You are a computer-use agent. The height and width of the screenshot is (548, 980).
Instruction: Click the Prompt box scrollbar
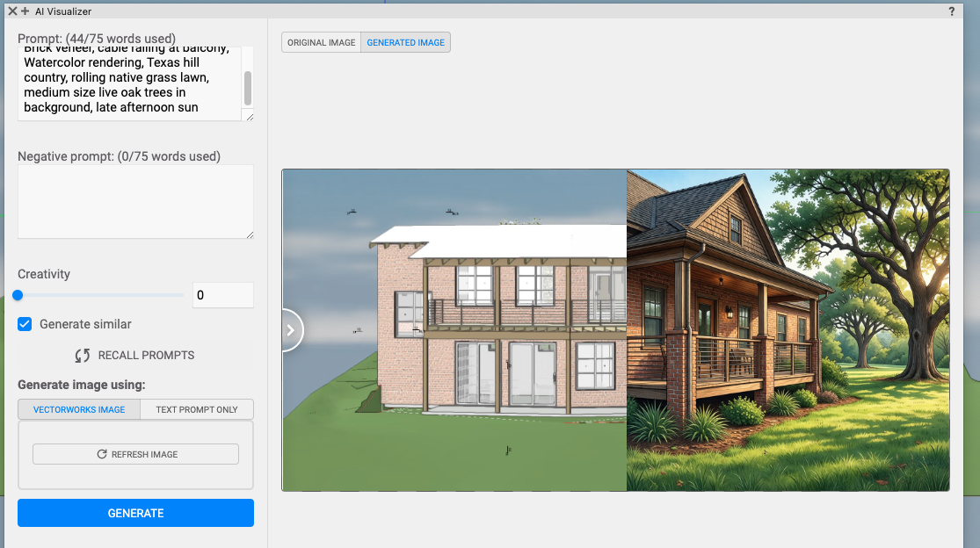(248, 88)
